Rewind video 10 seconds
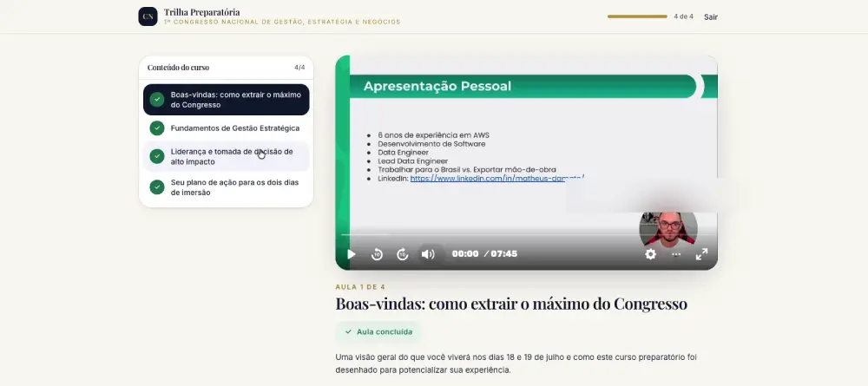The width and height of the screenshot is (868, 386). click(377, 254)
